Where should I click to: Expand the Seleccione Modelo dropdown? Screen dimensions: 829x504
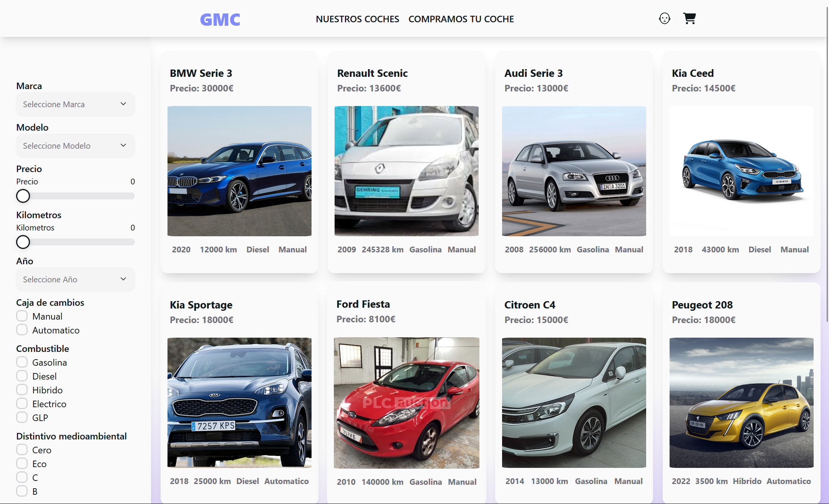pos(75,146)
